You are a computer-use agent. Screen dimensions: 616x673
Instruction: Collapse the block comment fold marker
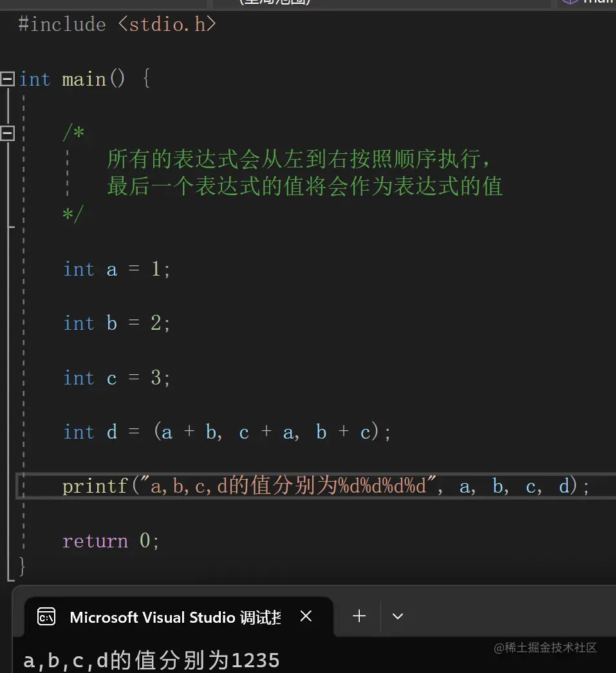pos(7,133)
